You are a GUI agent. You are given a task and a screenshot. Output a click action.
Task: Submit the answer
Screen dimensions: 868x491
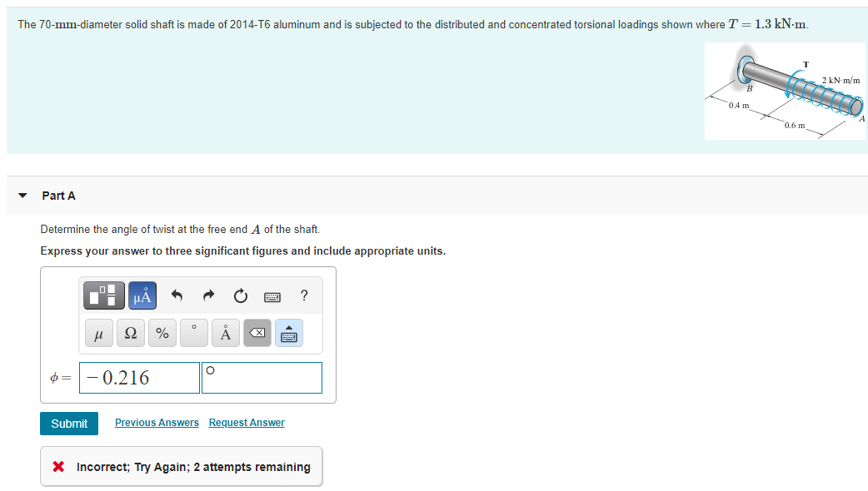69,424
